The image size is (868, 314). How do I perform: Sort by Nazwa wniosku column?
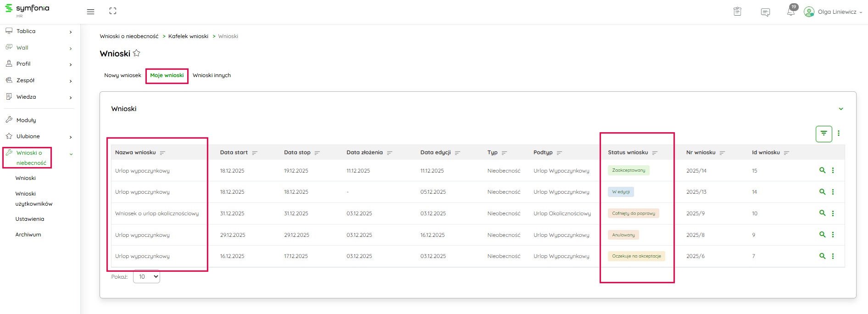point(162,153)
